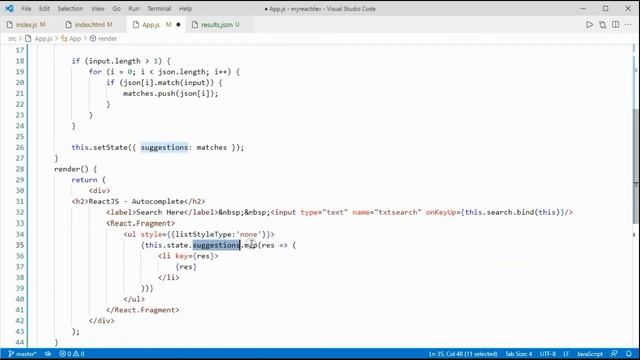Image resolution: width=640 pixels, height=360 pixels.
Task: Click the eye icon in status bar
Action: coord(48,354)
